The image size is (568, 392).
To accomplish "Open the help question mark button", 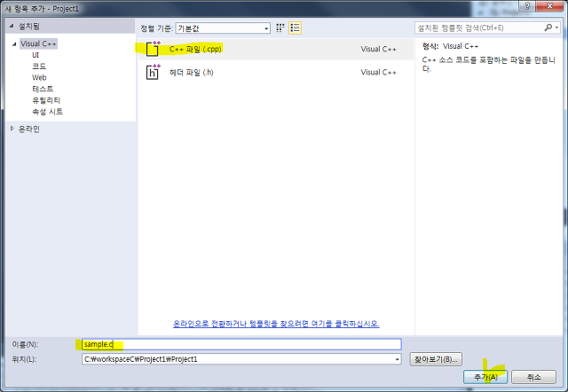I will point(527,6).
